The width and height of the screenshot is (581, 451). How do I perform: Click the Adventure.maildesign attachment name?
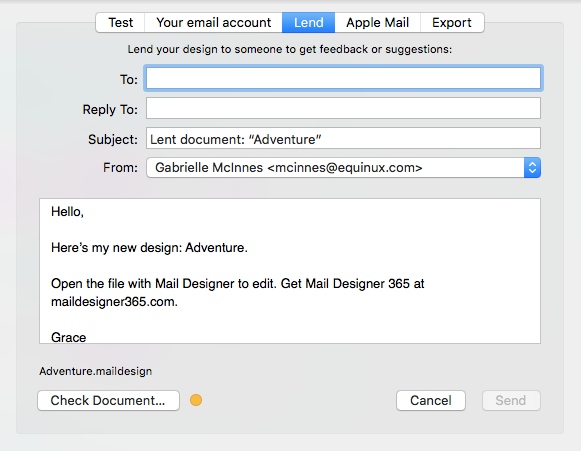(96, 371)
